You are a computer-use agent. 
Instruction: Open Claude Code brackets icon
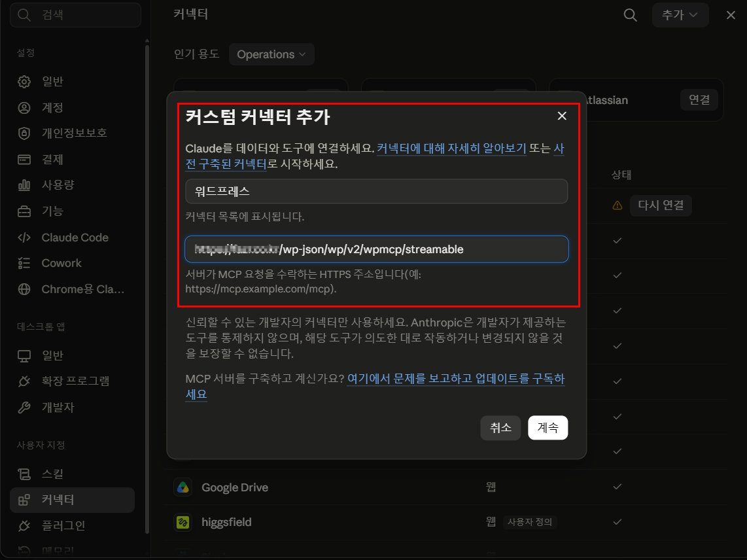pyautogui.click(x=24, y=237)
